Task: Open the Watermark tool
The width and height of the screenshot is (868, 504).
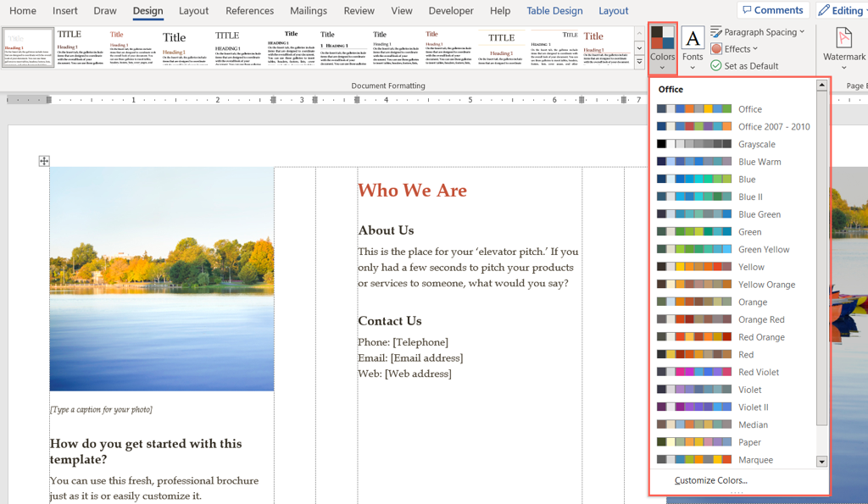Action: [x=843, y=47]
